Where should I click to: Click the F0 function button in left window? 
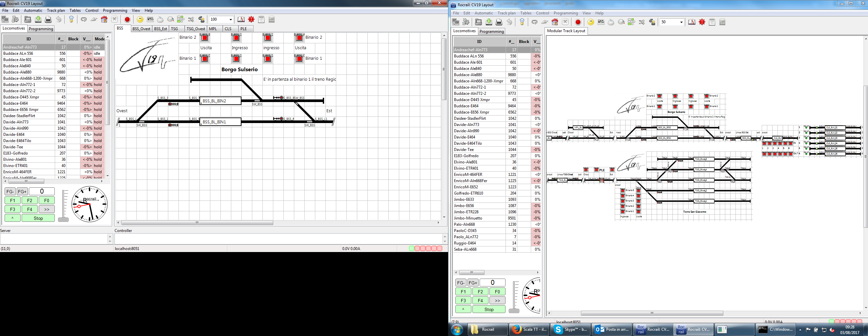(47, 200)
